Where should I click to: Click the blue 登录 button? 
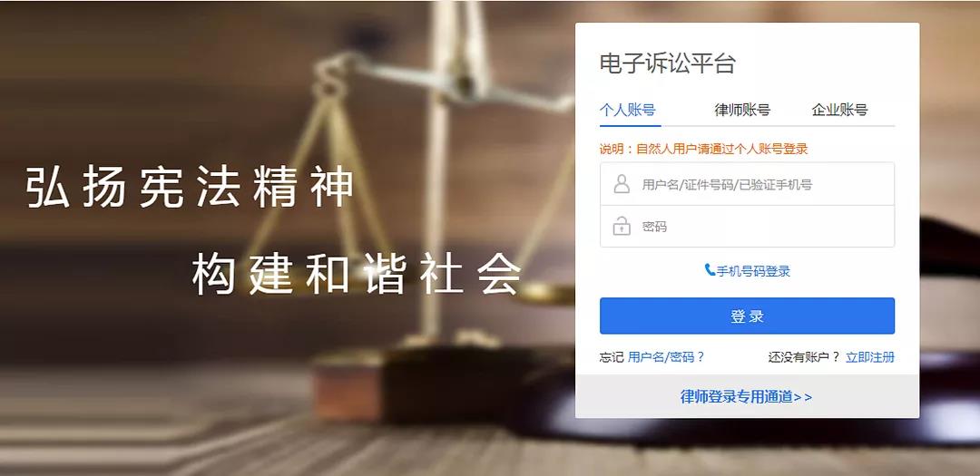[747, 316]
